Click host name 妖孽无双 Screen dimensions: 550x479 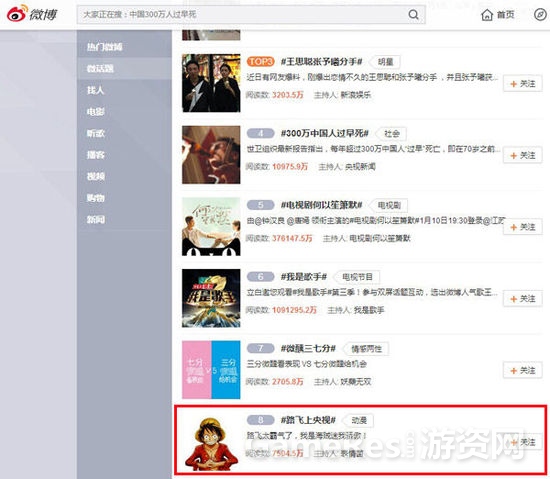tap(356, 382)
